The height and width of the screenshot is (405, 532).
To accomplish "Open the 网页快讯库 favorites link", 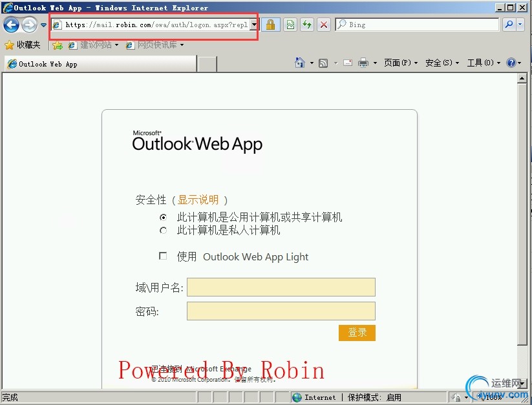I will click(x=154, y=45).
